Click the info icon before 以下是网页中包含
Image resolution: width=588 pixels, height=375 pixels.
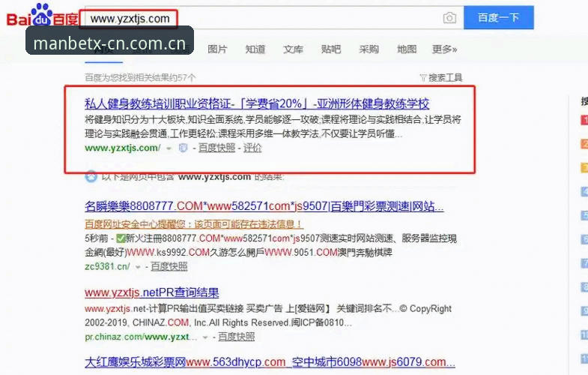(91, 176)
